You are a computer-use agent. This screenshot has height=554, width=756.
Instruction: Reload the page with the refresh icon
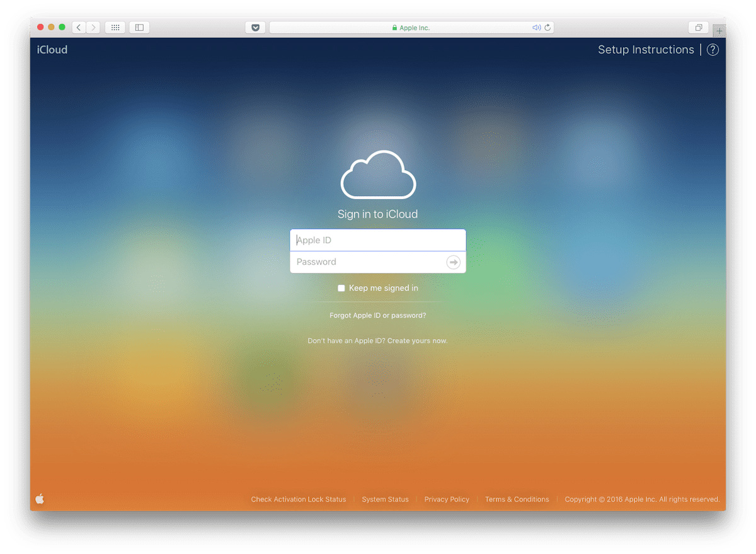pyautogui.click(x=547, y=28)
